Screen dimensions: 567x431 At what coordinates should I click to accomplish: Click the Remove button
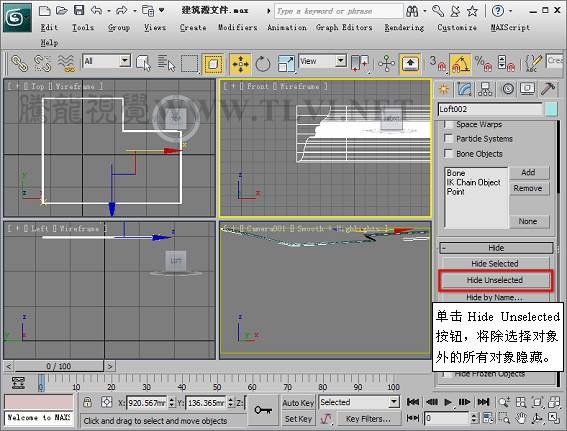point(529,188)
